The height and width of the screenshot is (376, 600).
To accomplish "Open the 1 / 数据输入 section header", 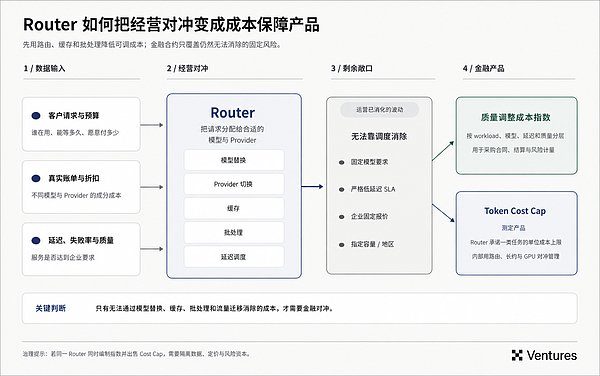I will pyautogui.click(x=44, y=68).
